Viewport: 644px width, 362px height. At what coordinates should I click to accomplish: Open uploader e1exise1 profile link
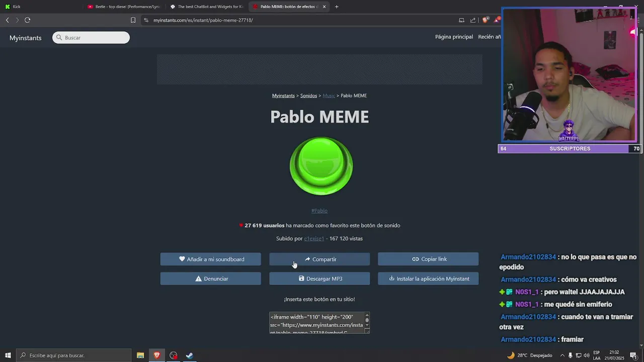click(314, 238)
